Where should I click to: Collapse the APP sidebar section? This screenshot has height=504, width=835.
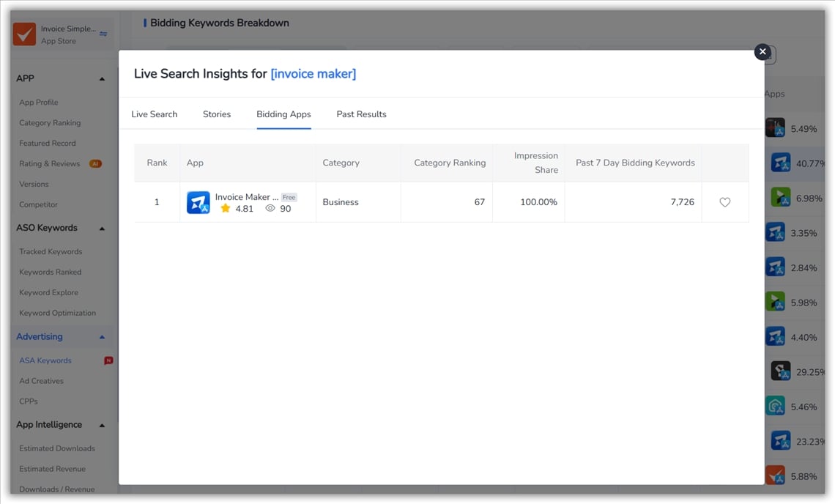(x=102, y=79)
